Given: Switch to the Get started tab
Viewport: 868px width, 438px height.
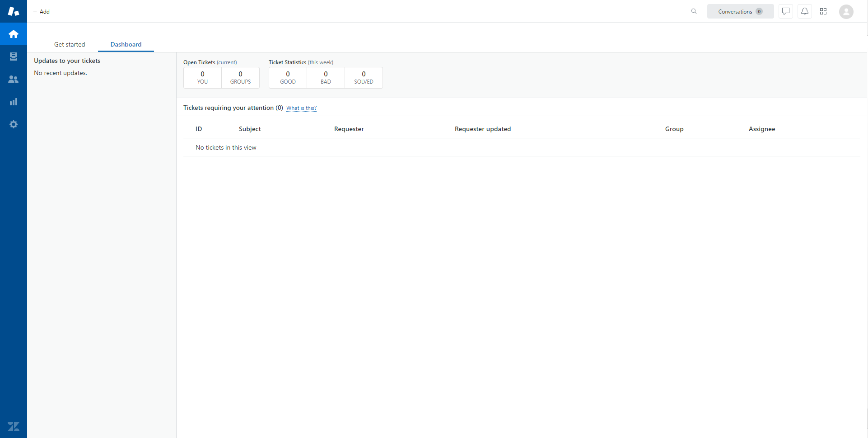Looking at the screenshot, I should point(70,44).
